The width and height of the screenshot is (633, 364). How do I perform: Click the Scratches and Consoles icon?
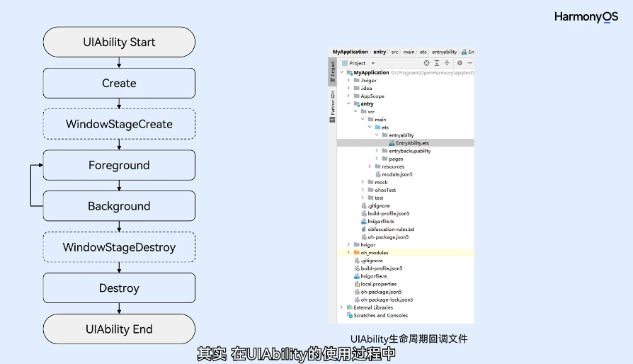coord(350,315)
